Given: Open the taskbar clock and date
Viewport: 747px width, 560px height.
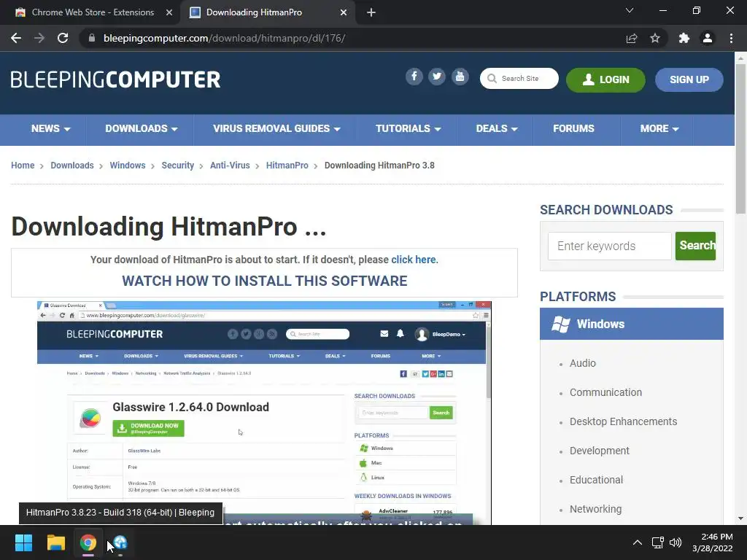Looking at the screenshot, I should point(713,542).
